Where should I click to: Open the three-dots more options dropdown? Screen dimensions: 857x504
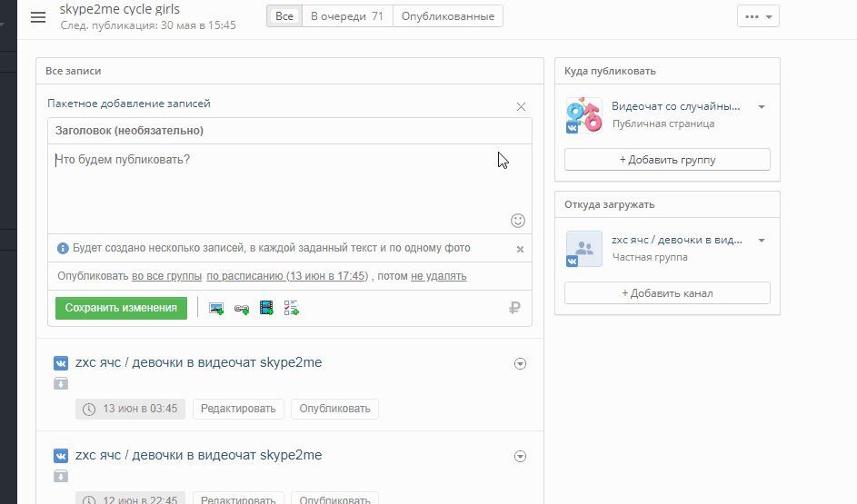click(758, 16)
